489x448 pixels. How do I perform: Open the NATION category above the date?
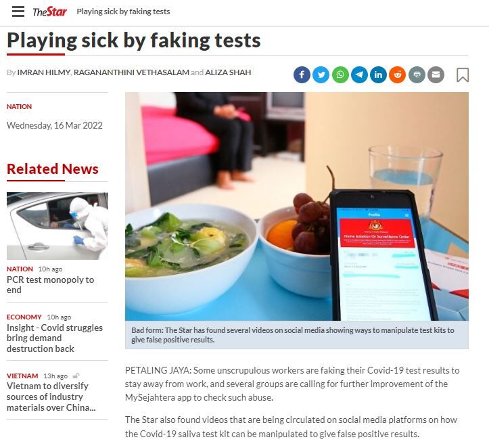pos(20,106)
